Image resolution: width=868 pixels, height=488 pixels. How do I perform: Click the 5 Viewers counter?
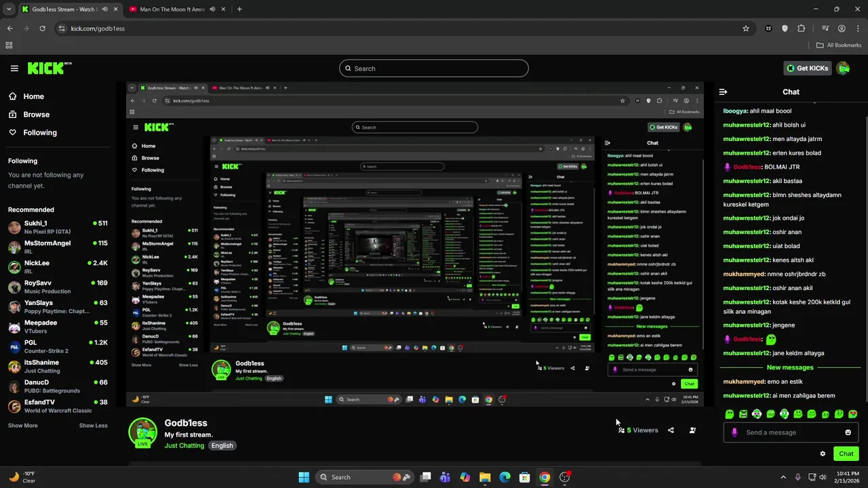[638, 430]
